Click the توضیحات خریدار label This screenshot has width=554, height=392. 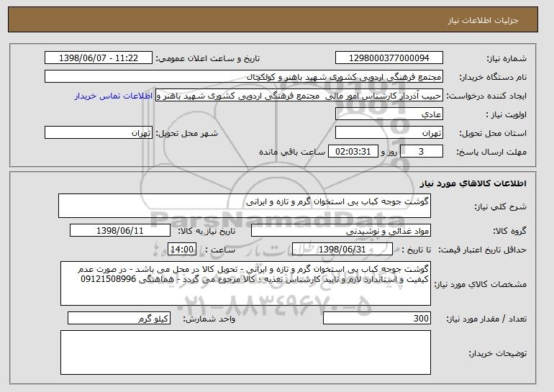point(497,353)
